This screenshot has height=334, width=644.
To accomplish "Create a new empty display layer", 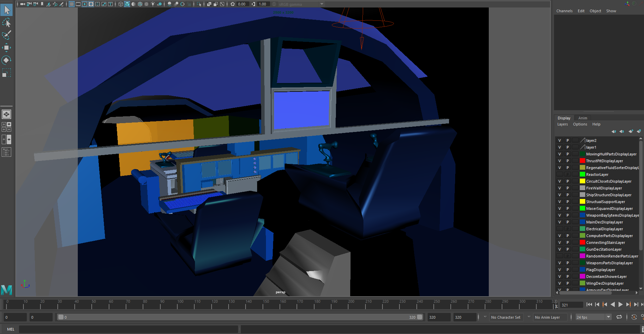I will tap(631, 131).
